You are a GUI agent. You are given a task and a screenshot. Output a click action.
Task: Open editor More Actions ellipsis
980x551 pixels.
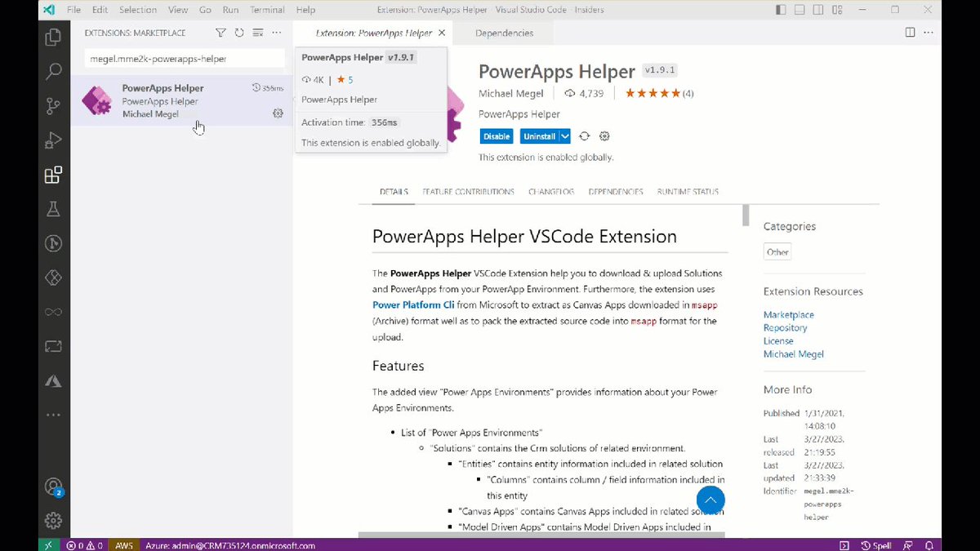pos(929,33)
